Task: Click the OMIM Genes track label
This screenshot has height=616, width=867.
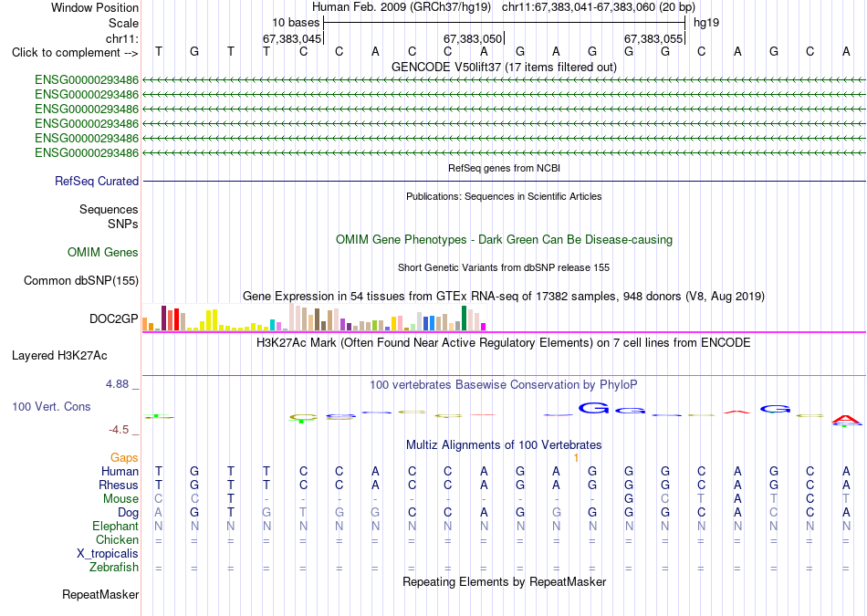Action: (103, 252)
